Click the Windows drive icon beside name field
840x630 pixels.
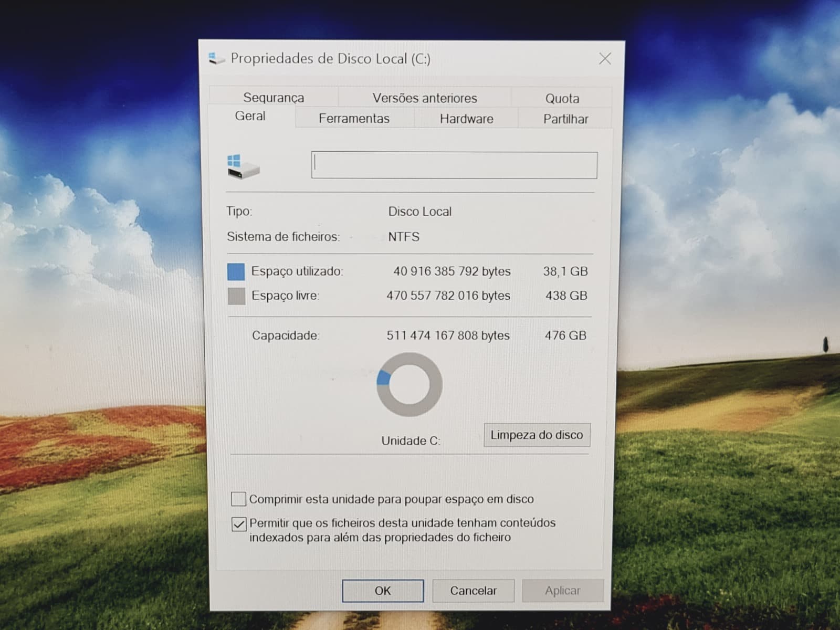243,167
